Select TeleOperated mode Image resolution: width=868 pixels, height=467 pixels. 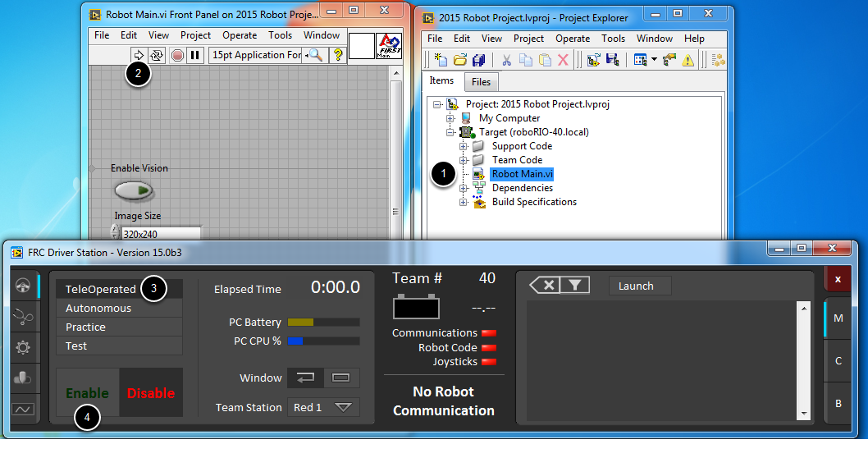click(120, 289)
